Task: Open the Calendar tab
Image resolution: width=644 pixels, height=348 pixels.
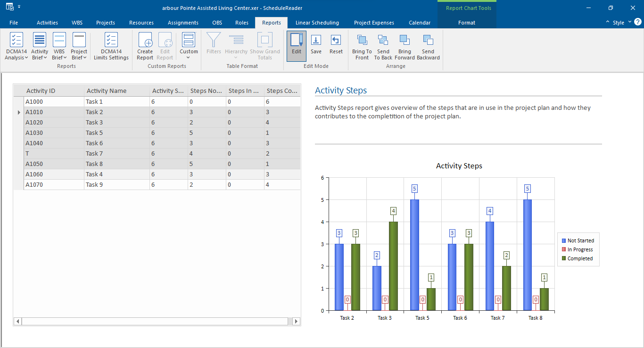Action: point(419,22)
